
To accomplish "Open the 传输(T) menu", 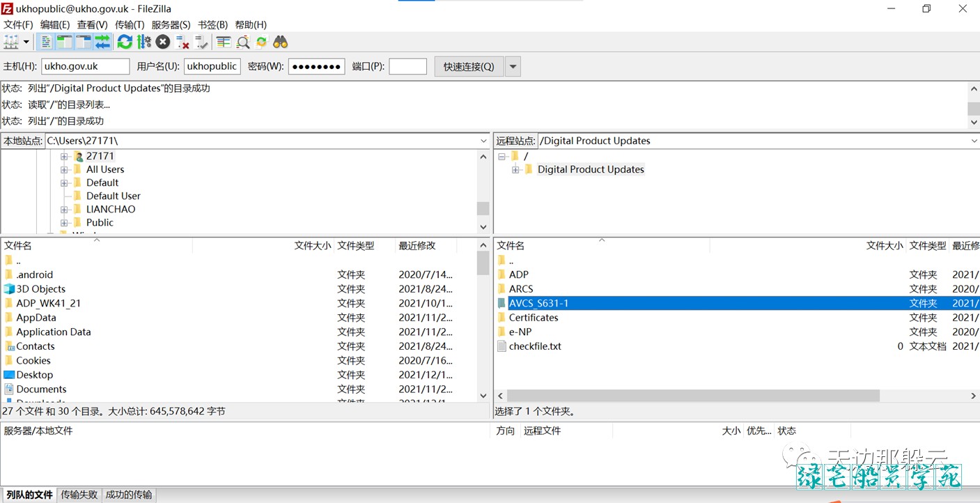I will point(130,24).
